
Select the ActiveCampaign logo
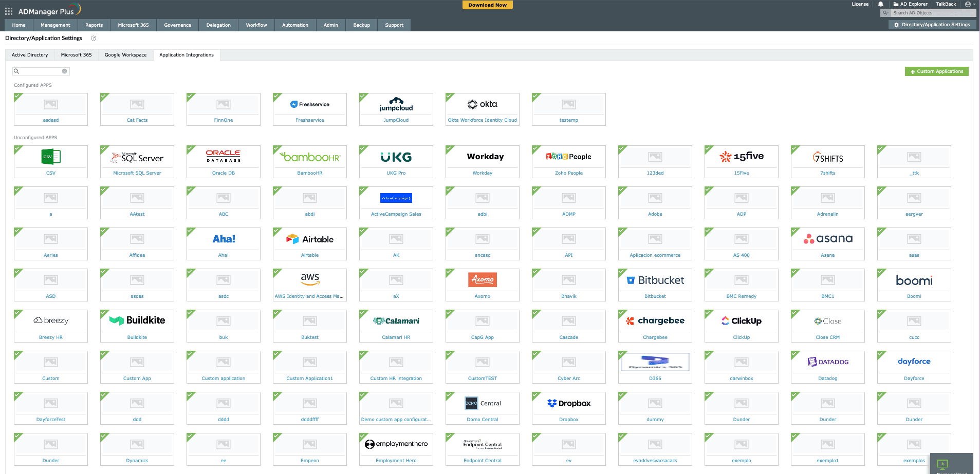(x=396, y=198)
